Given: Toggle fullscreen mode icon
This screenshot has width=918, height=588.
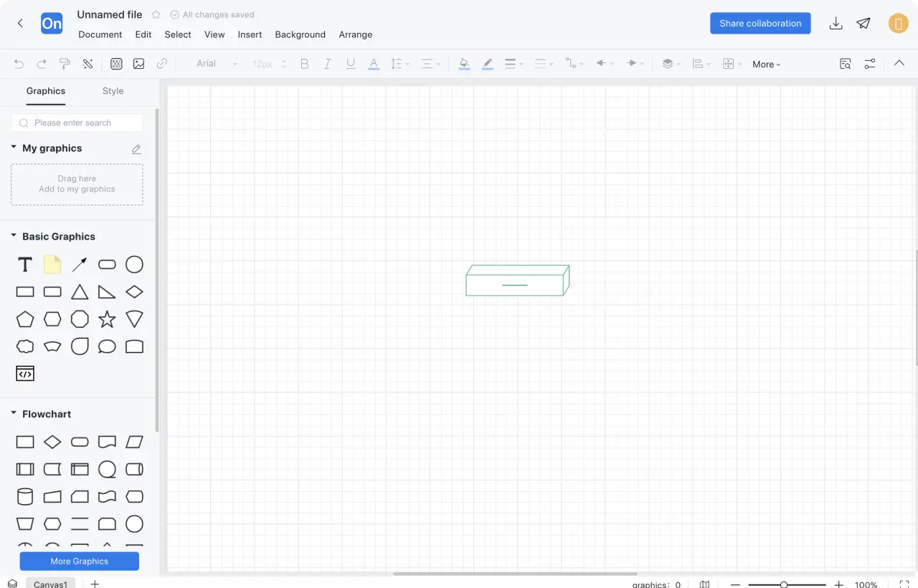Looking at the screenshot, I should pos(904,584).
